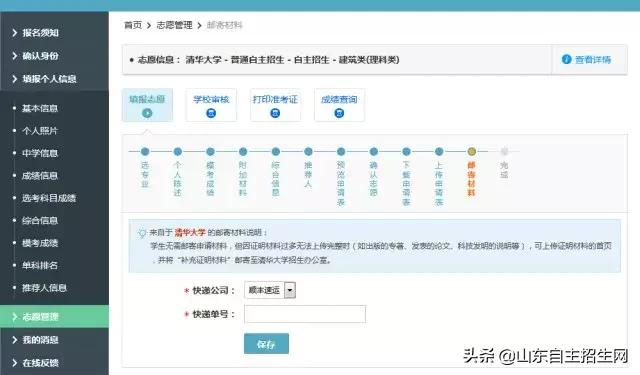Click the 个人陈述 step circle
This screenshot has width=640, height=375.
click(178, 151)
